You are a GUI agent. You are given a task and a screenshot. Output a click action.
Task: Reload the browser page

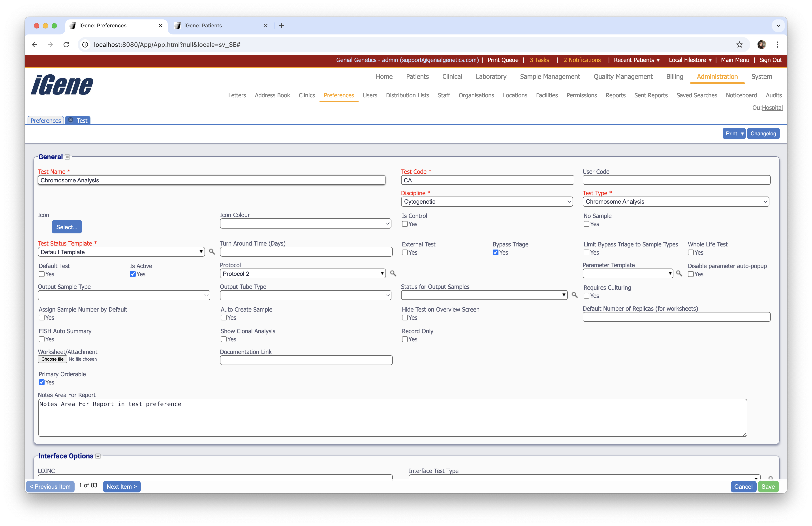click(66, 45)
